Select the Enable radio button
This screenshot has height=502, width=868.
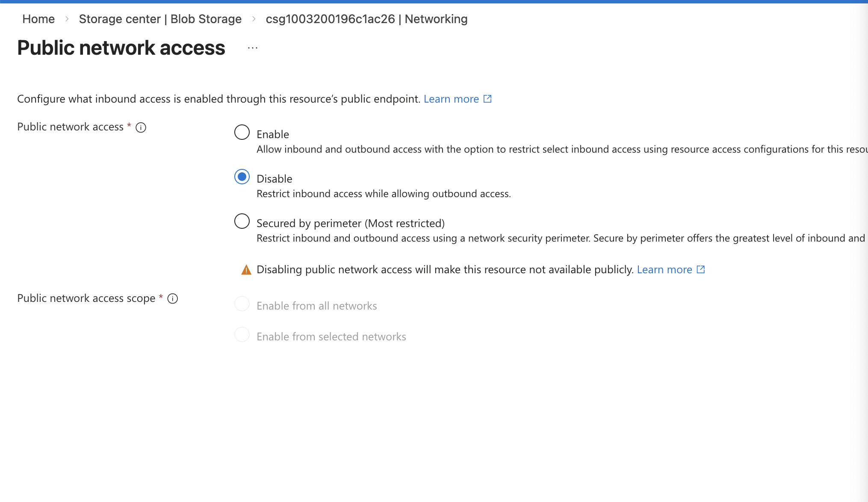(x=242, y=132)
